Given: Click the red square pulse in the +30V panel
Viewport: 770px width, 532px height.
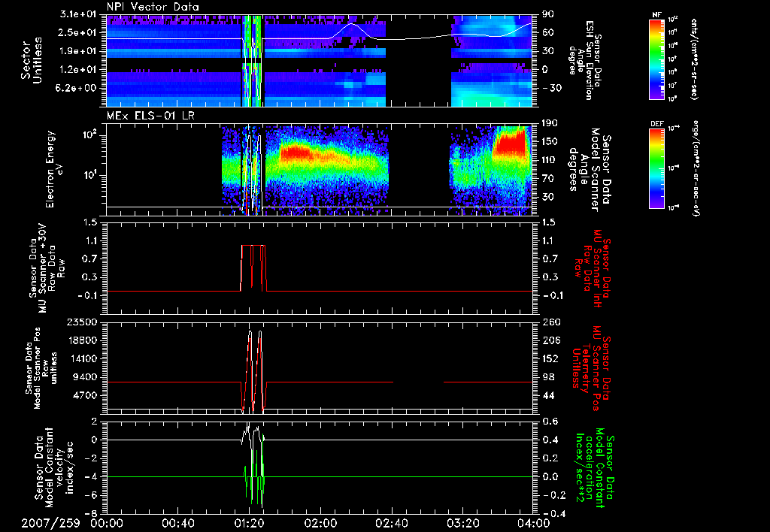Looking at the screenshot, I should click(x=253, y=268).
